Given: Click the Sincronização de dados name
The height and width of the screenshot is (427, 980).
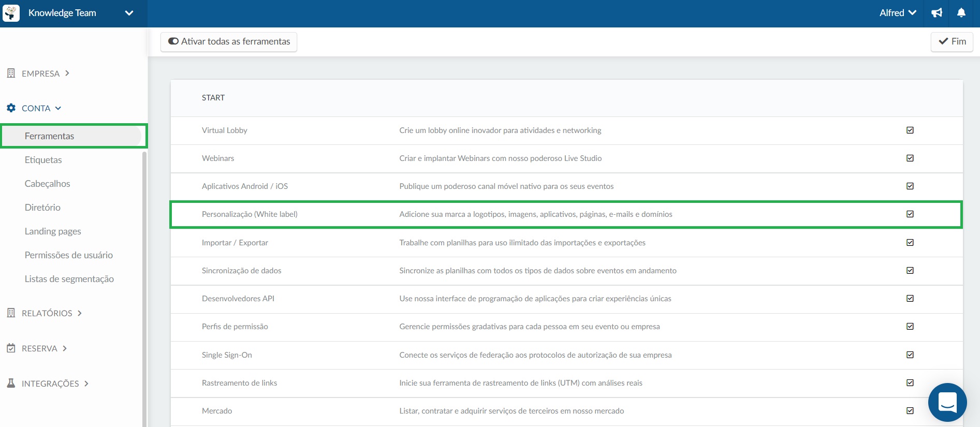Looking at the screenshot, I should [242, 271].
